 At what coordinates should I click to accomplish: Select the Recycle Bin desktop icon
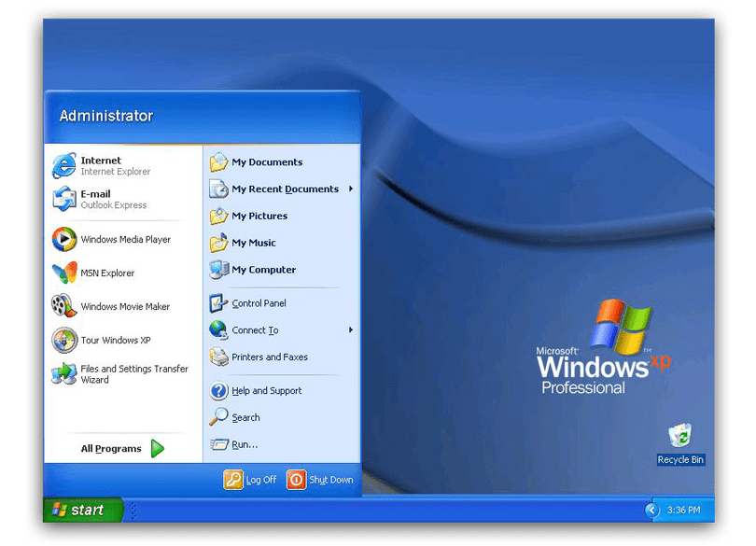pos(680,436)
